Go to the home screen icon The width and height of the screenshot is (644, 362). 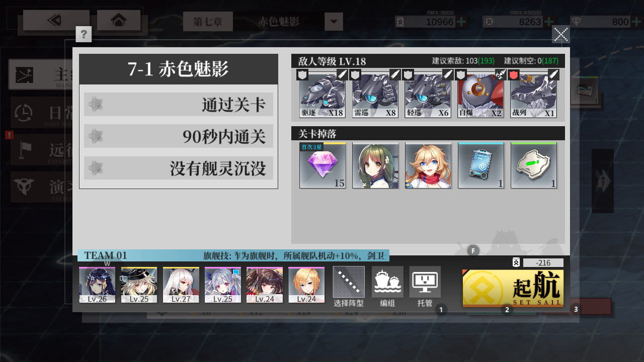pyautogui.click(x=119, y=20)
